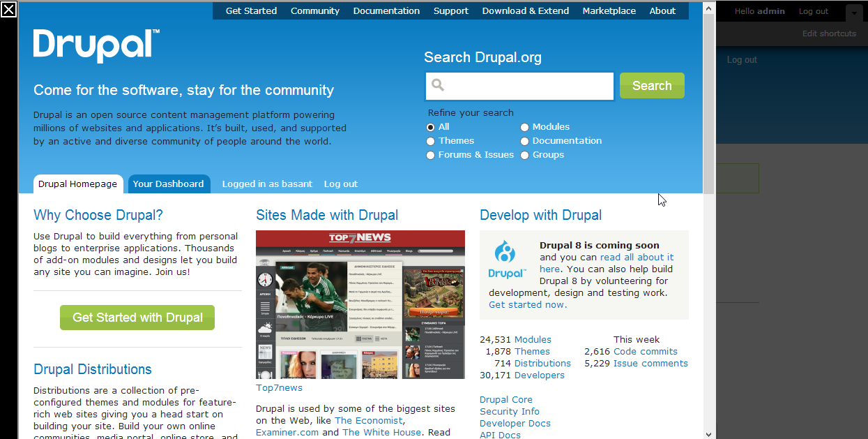Select the Themes radio button

click(x=430, y=141)
